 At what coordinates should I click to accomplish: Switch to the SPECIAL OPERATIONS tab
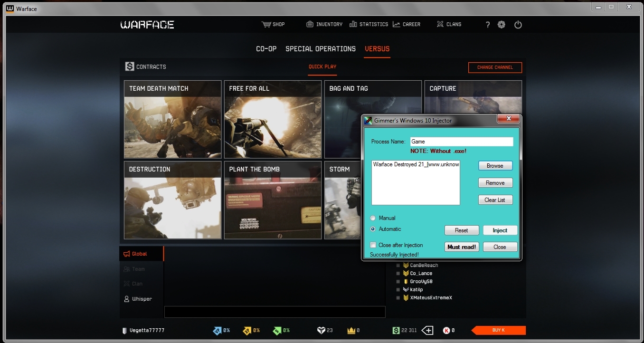pos(321,48)
